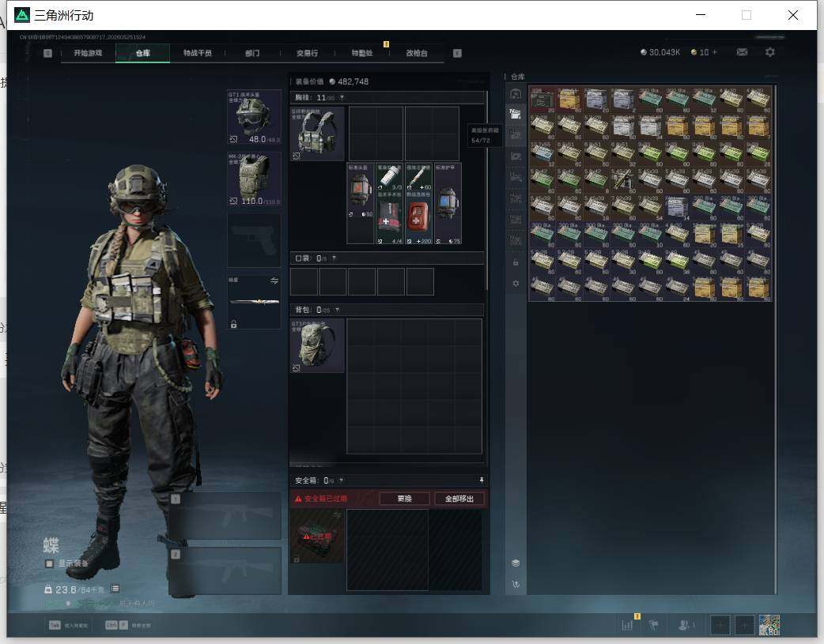The width and height of the screenshot is (824, 644).
Task: Click previous-tab key icon left of 开始游戏
Action: coord(47,53)
